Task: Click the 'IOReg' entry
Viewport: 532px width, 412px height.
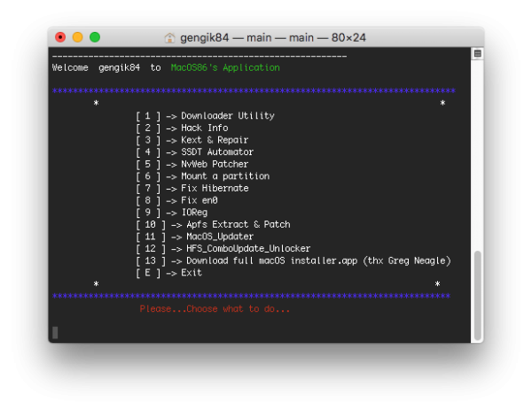Action: pos(172,213)
